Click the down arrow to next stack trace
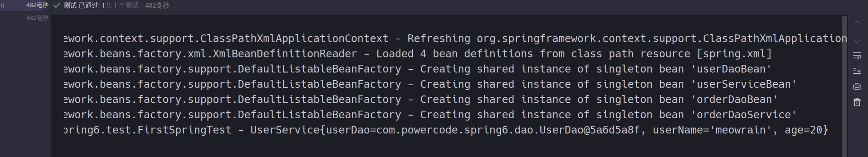 tap(857, 40)
